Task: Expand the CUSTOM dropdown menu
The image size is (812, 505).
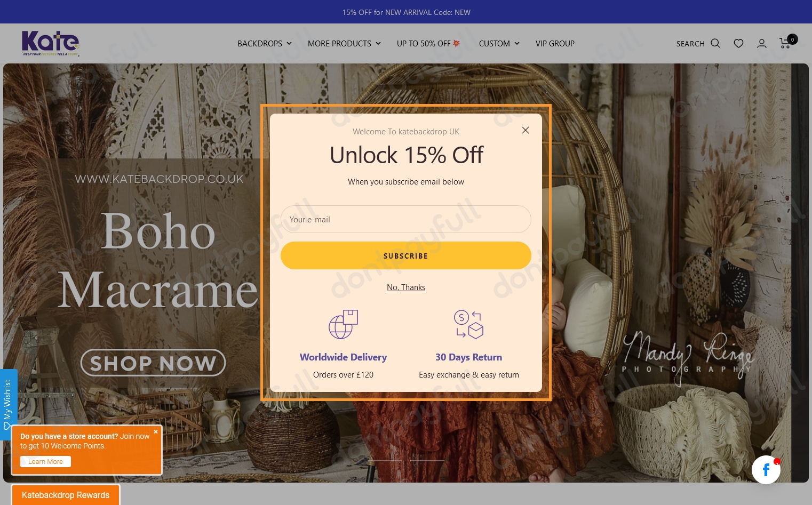Action: point(499,44)
